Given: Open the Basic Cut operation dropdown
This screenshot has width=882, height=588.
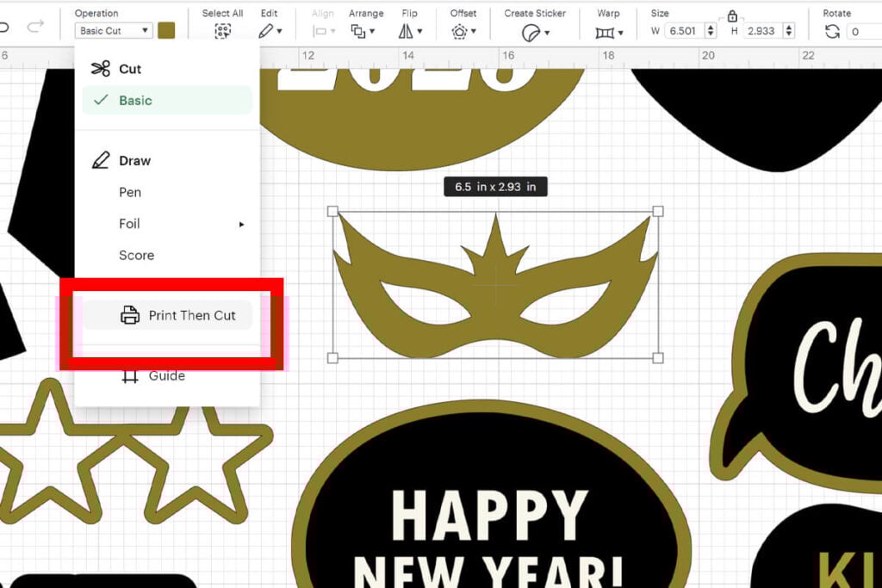Looking at the screenshot, I should coord(114,30).
